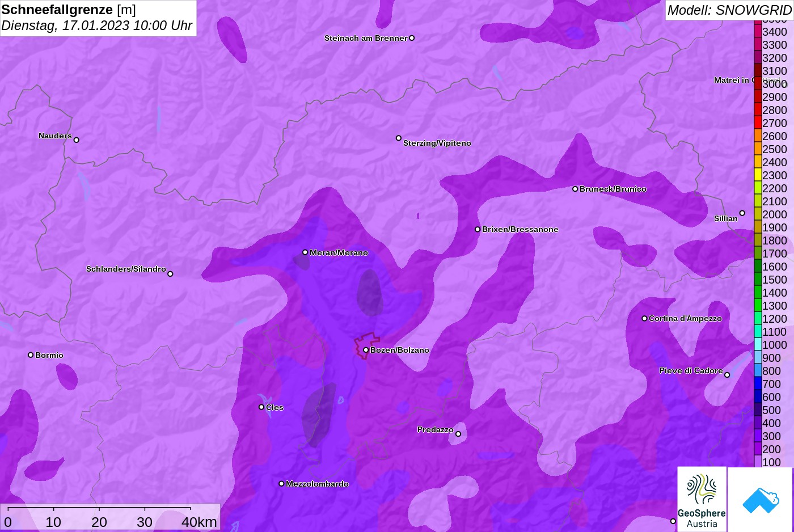Select the date "Dienstag, 17.01.2023 10:00 Uhr"
794x532 pixels.
click(x=97, y=26)
